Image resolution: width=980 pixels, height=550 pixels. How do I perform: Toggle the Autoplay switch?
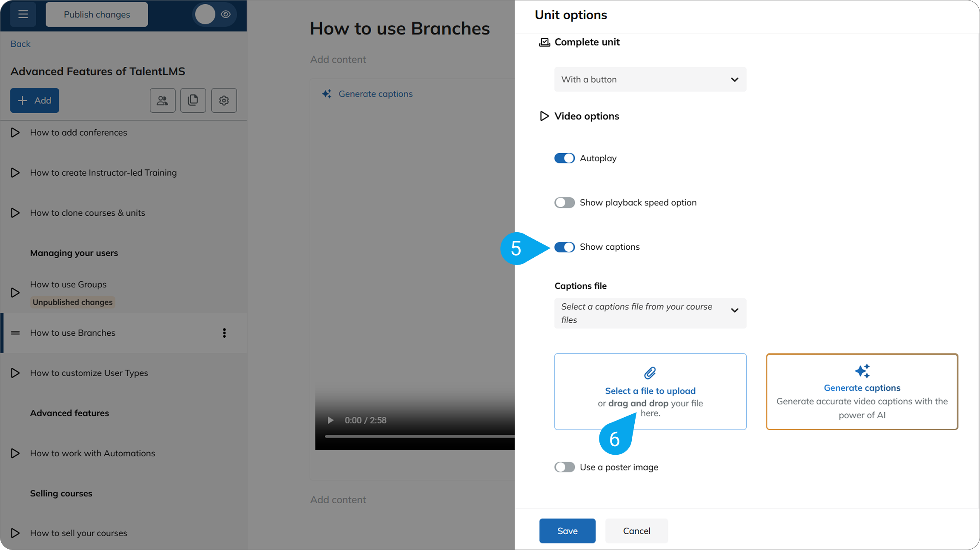tap(565, 158)
